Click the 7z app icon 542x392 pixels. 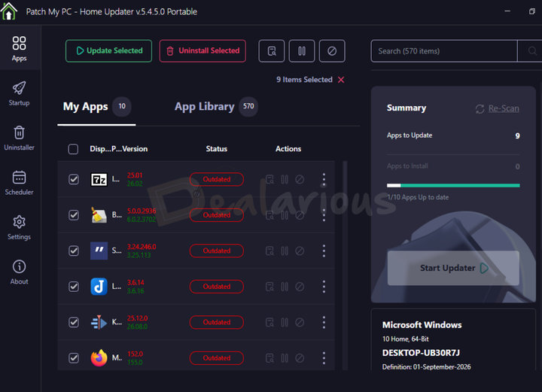[99, 180]
